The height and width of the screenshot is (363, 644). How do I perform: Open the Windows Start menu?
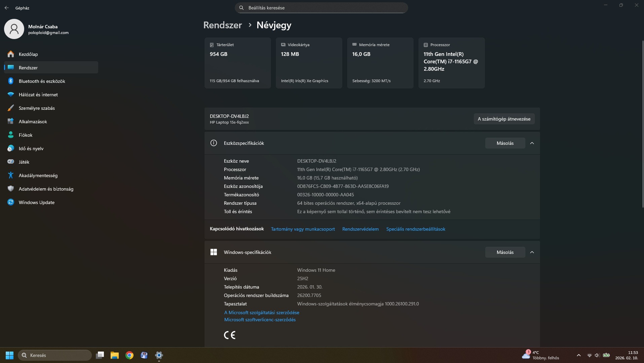9,355
